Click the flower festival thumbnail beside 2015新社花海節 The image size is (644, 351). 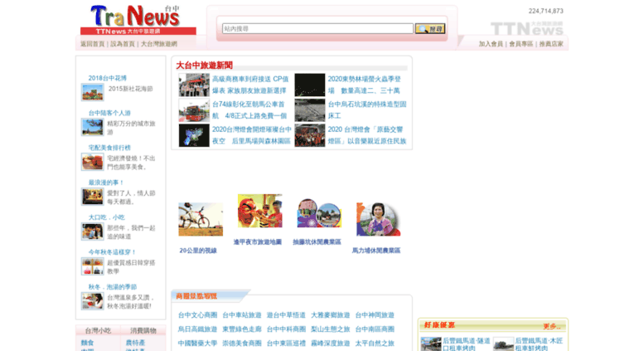pos(92,92)
